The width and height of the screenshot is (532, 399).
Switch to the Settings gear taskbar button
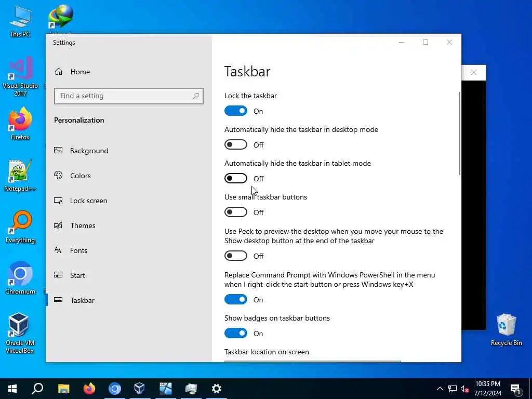(217, 389)
